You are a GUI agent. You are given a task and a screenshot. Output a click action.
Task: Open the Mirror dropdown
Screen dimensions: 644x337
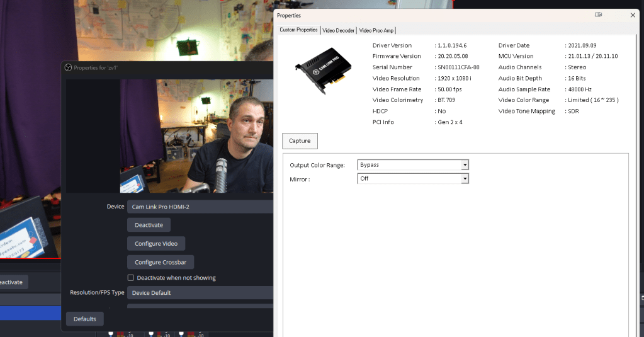point(413,178)
